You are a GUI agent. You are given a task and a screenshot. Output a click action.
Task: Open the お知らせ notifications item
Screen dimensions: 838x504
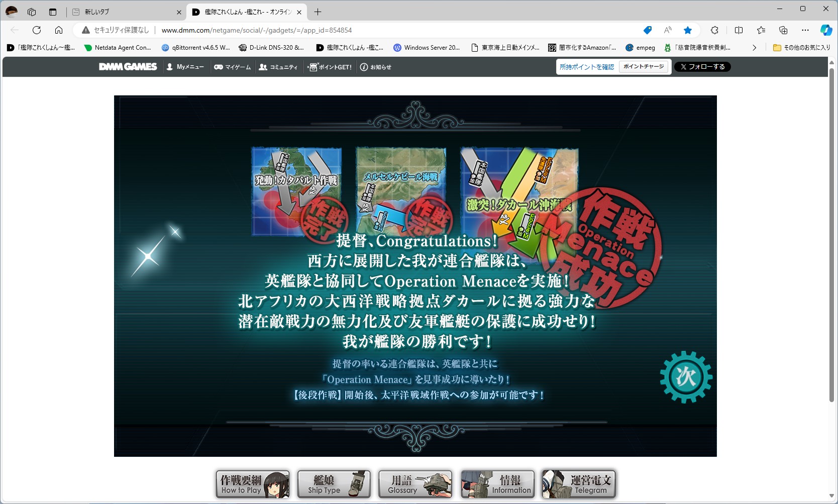pos(376,67)
